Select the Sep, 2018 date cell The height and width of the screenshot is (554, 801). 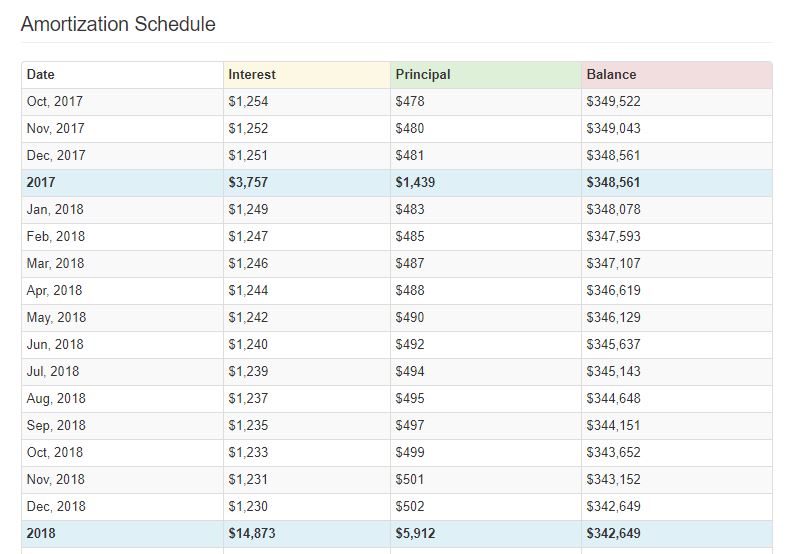click(56, 425)
